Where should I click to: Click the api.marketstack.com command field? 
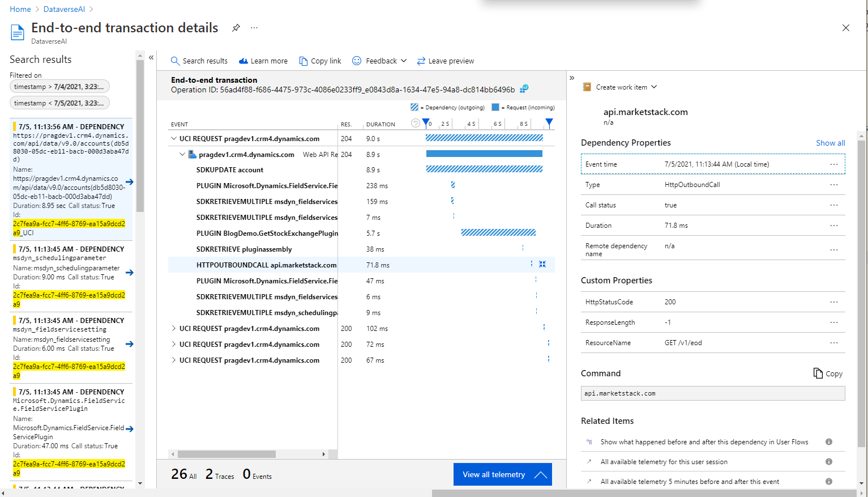coord(713,393)
